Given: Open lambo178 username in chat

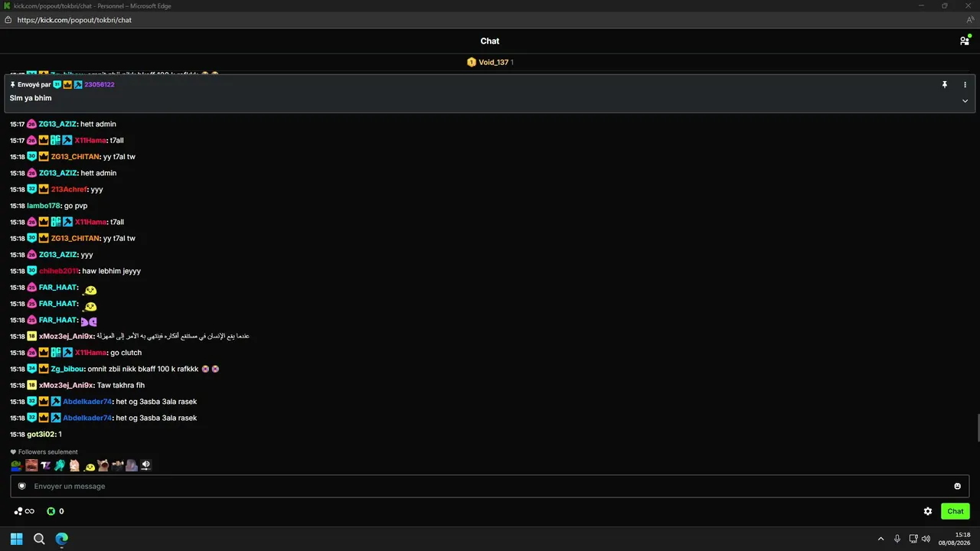Looking at the screenshot, I should pyautogui.click(x=44, y=206).
